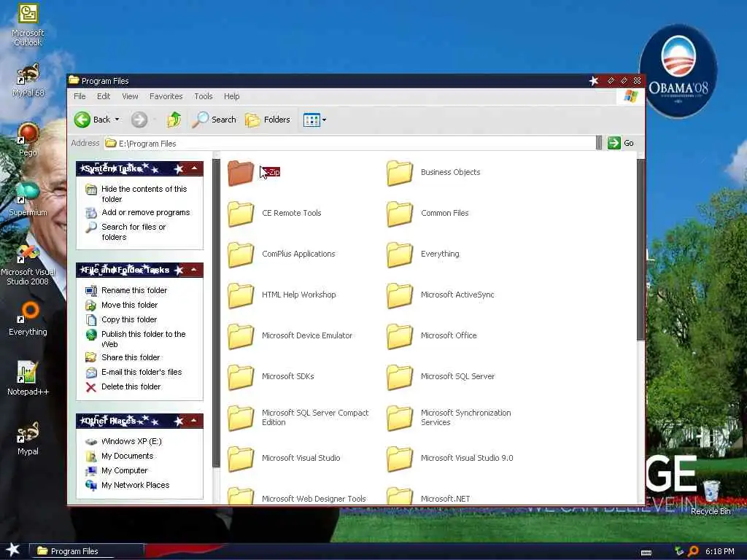The height and width of the screenshot is (560, 747).
Task: Open the Back history dropdown arrow
Action: pos(117,120)
